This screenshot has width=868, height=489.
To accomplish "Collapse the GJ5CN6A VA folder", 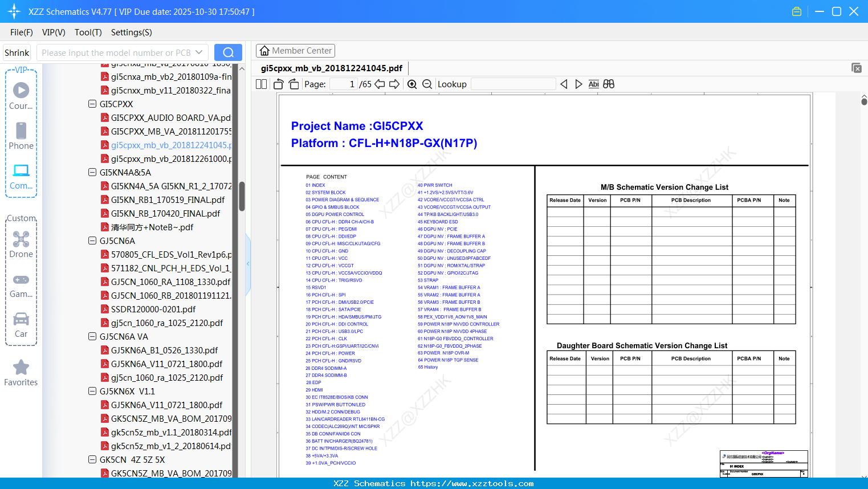I will [92, 337].
